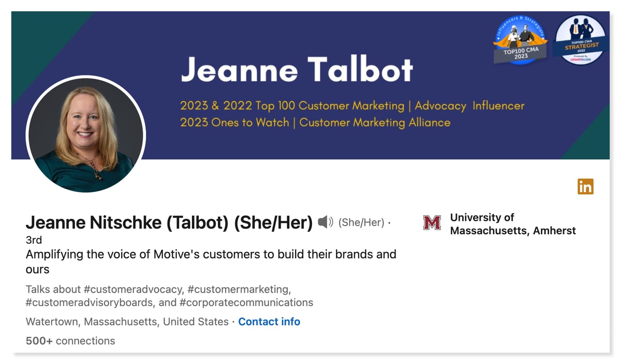This screenshot has width=621, height=364.
Task: Click the gold LinkedIn logo icon
Action: click(585, 186)
